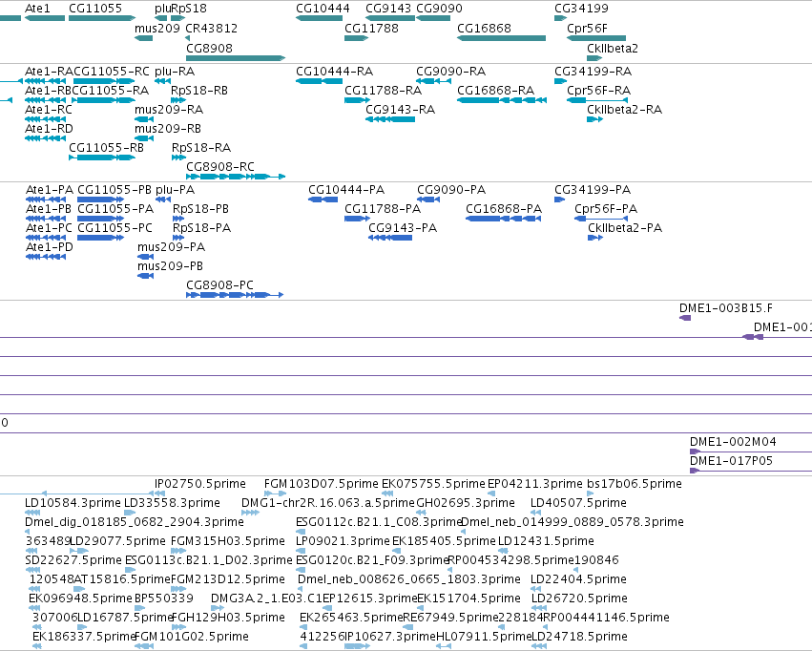
Task: Select the CG16868 gene bar
Action: 501,38
